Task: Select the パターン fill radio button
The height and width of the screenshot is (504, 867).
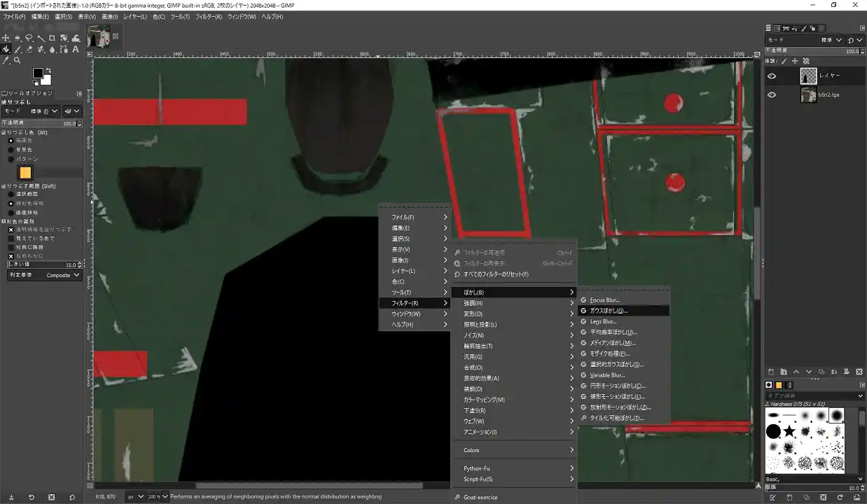Action: 11,159
